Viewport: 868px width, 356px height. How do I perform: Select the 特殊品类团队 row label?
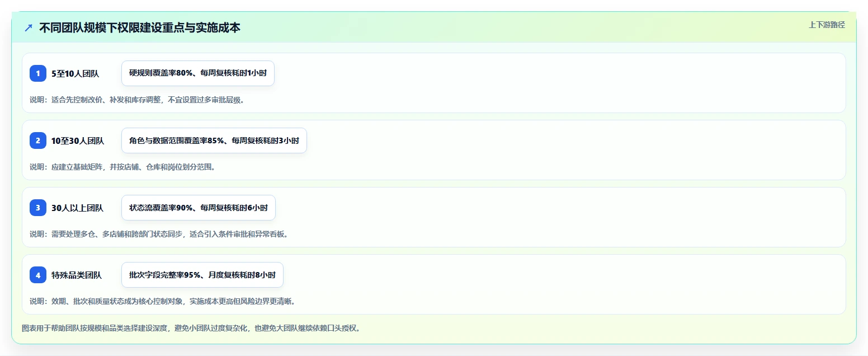click(77, 275)
